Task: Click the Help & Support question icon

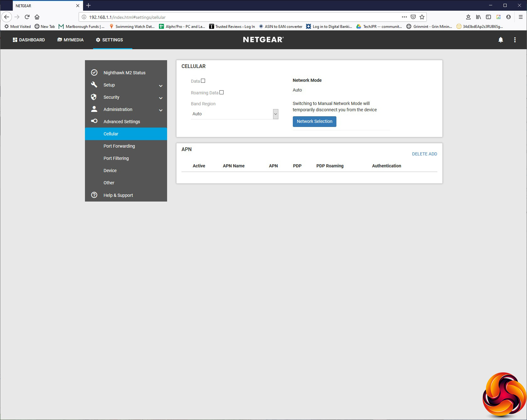Action: pyautogui.click(x=94, y=195)
